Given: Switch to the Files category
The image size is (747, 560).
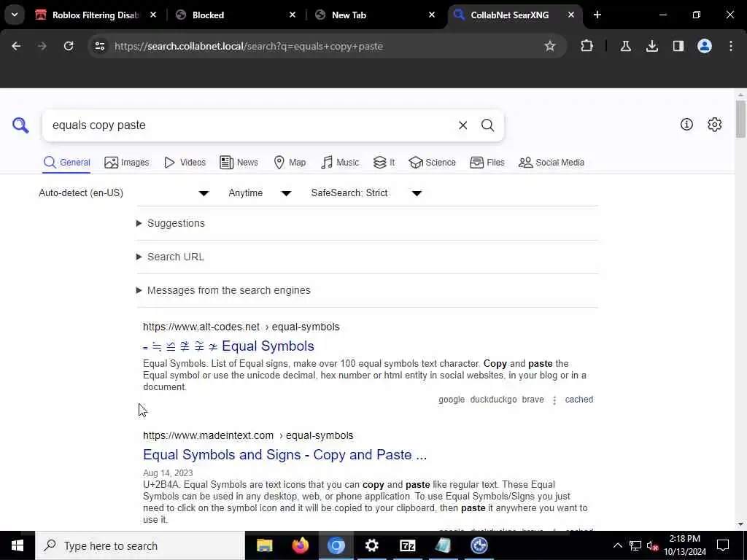Looking at the screenshot, I should point(487,163).
